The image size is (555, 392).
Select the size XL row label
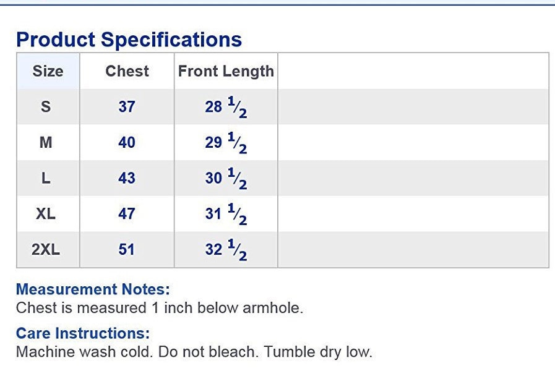pos(46,214)
